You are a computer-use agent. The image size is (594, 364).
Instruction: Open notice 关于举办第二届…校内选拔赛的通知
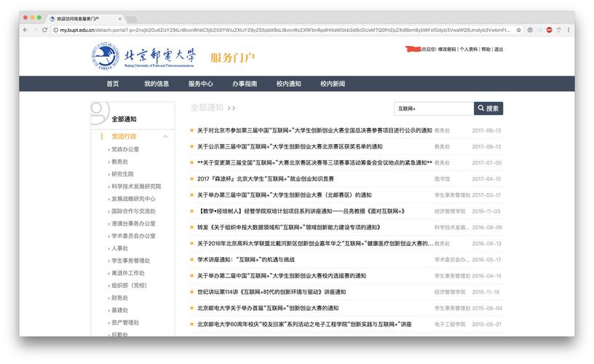click(x=282, y=276)
